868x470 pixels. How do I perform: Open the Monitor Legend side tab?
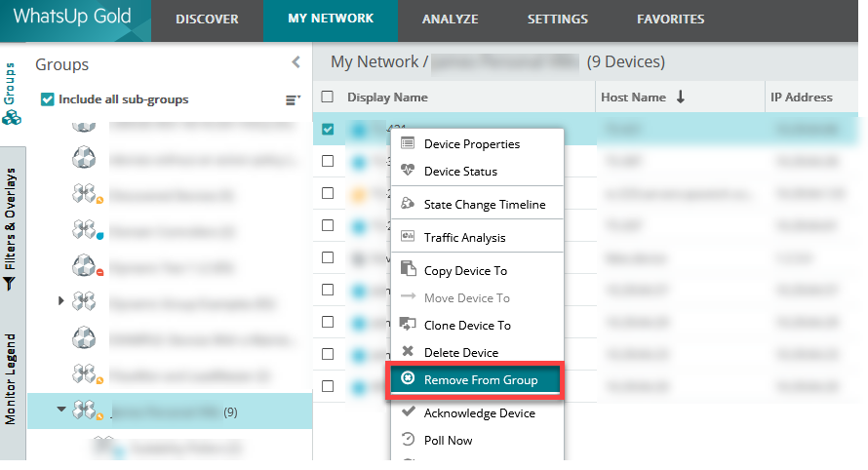(10, 379)
